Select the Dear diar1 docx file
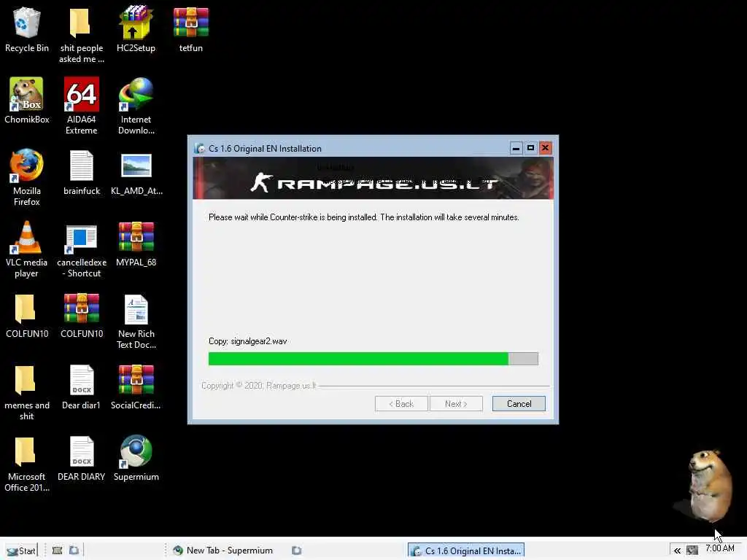The image size is (747, 560). point(82,387)
